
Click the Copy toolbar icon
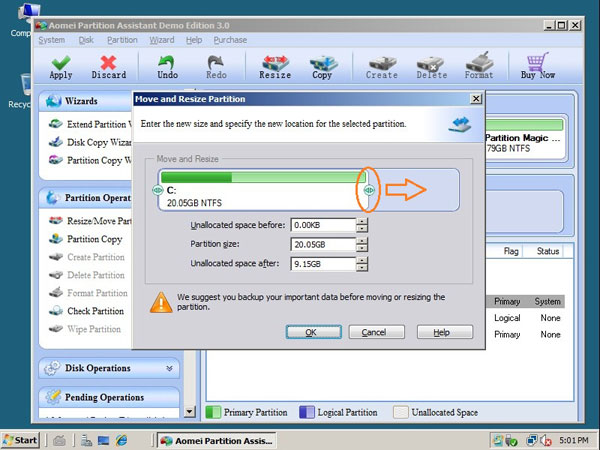click(322, 64)
